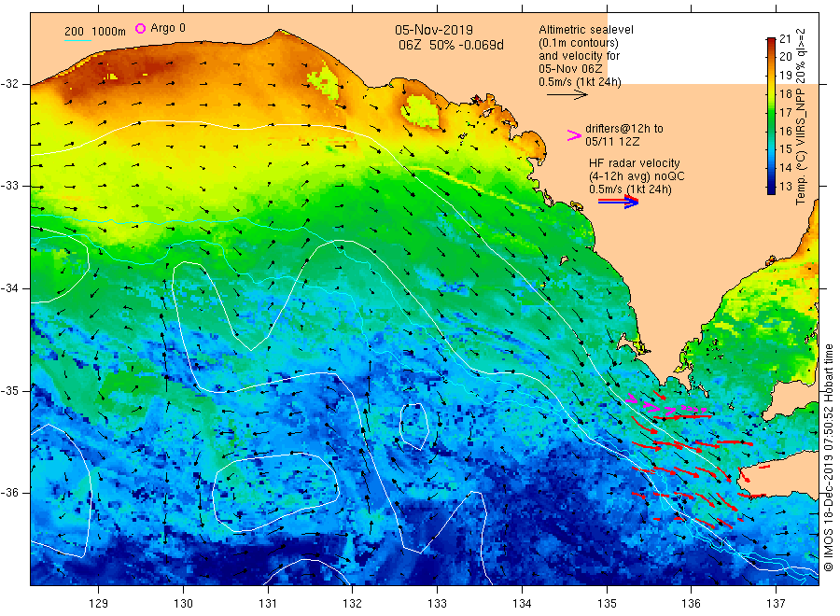This screenshot has width=840, height=616.
Task: Click the 21 value on the color scale
Action: [785, 38]
